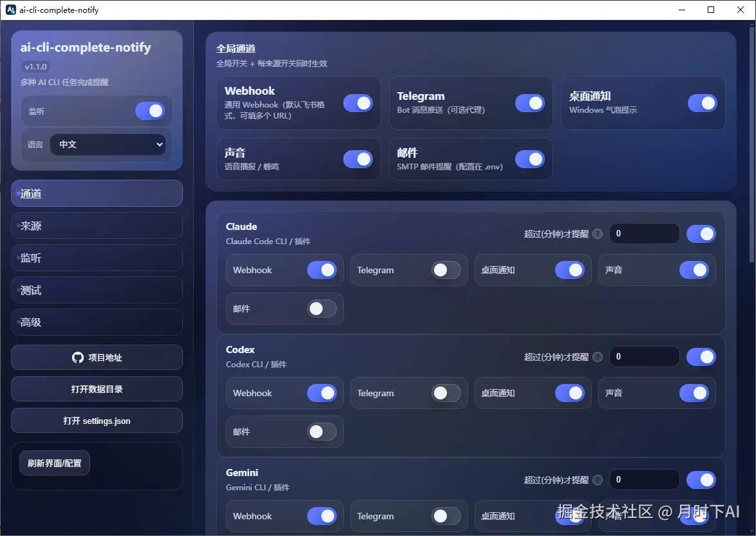Viewport: 756px width, 536px height.
Task: Click the 打开 settings.json button
Action: pyautogui.click(x=97, y=421)
